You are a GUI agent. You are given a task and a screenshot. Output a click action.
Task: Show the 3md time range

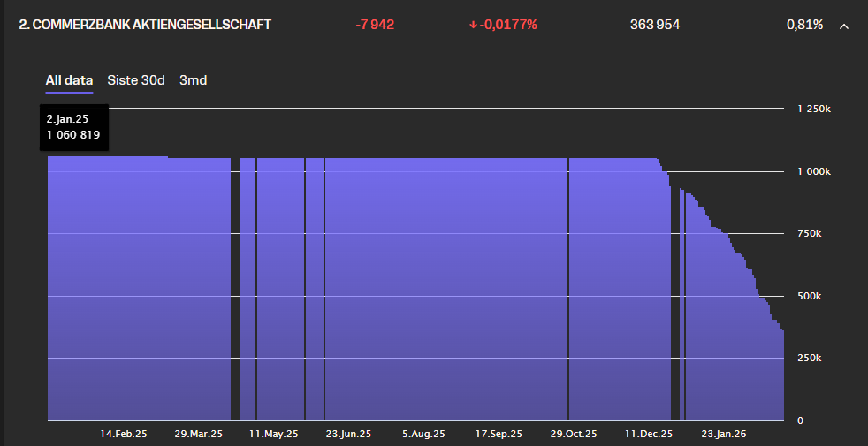(x=193, y=80)
